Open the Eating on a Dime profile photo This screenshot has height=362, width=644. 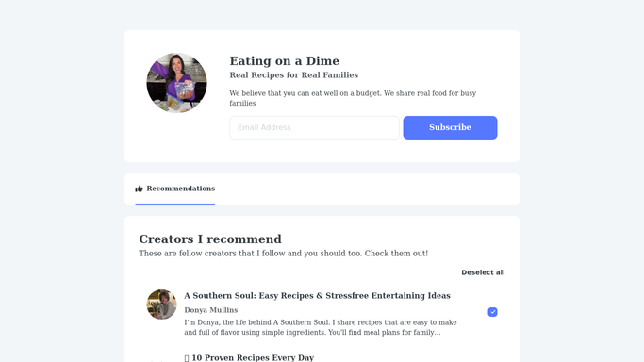(x=176, y=83)
